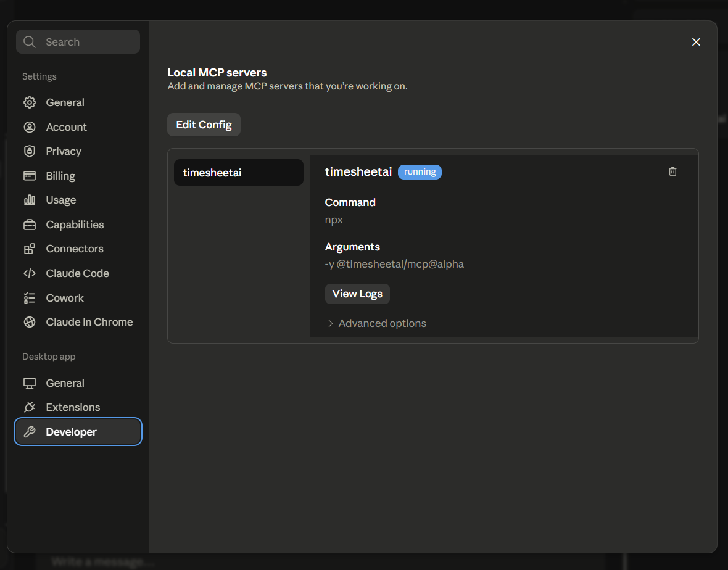Click the Edit Config button
The width and height of the screenshot is (728, 570).
coord(204,125)
